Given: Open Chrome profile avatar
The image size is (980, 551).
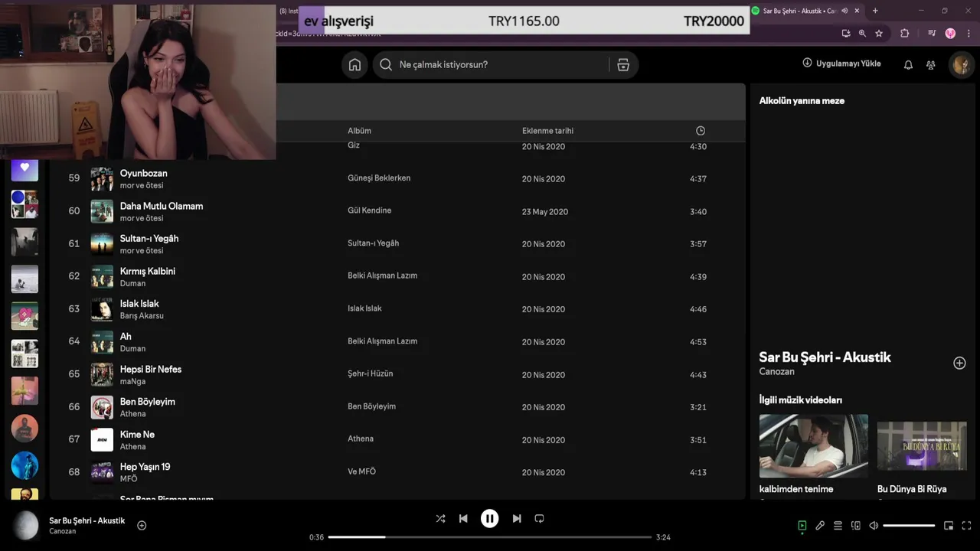Looking at the screenshot, I should tap(950, 34).
